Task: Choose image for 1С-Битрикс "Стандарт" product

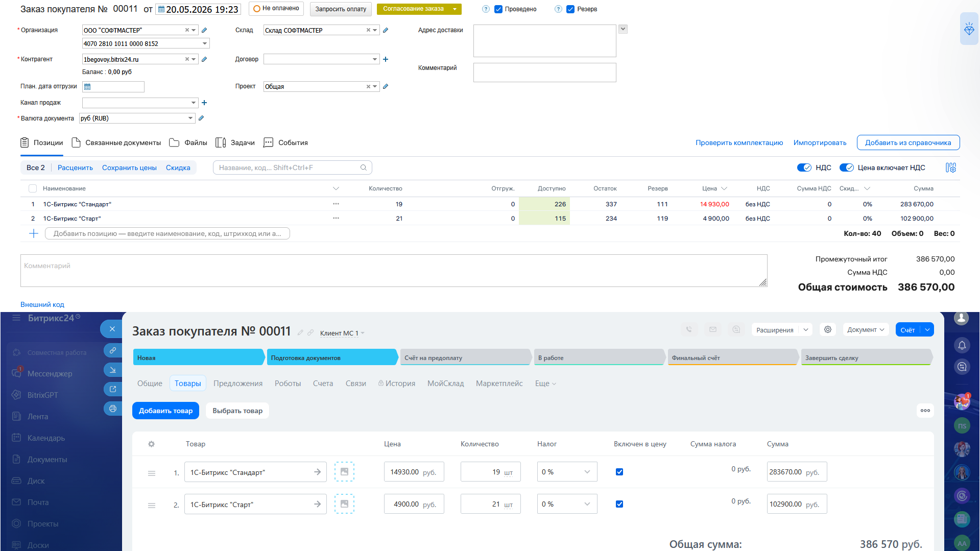Action: point(344,472)
